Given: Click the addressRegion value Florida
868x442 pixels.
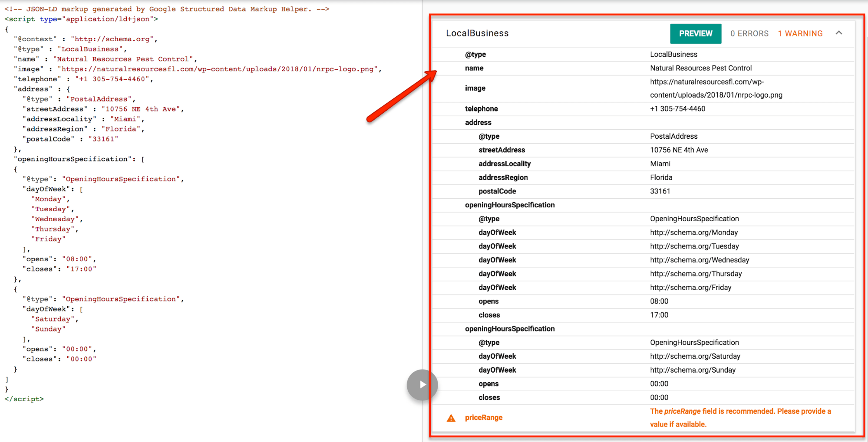Looking at the screenshot, I should pyautogui.click(x=661, y=178).
